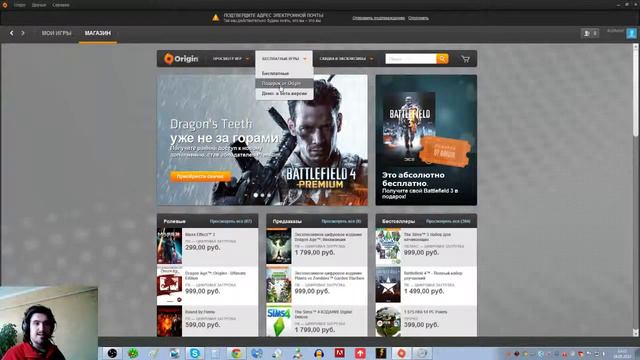Image resolution: width=640 pixels, height=360 pixels.
Task: Open the Battlefield 3 free gift banner
Action: [426, 140]
